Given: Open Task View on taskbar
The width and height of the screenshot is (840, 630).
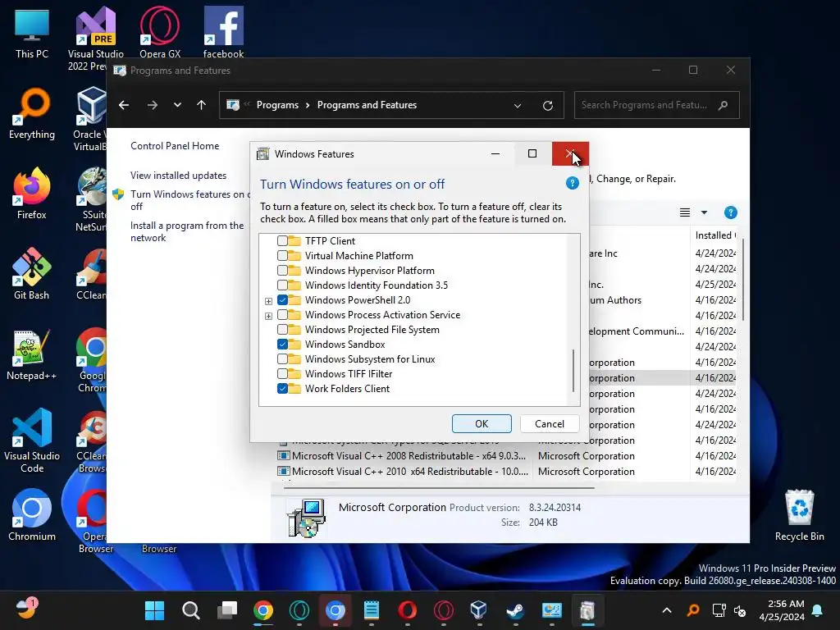Looking at the screenshot, I should (x=227, y=610).
